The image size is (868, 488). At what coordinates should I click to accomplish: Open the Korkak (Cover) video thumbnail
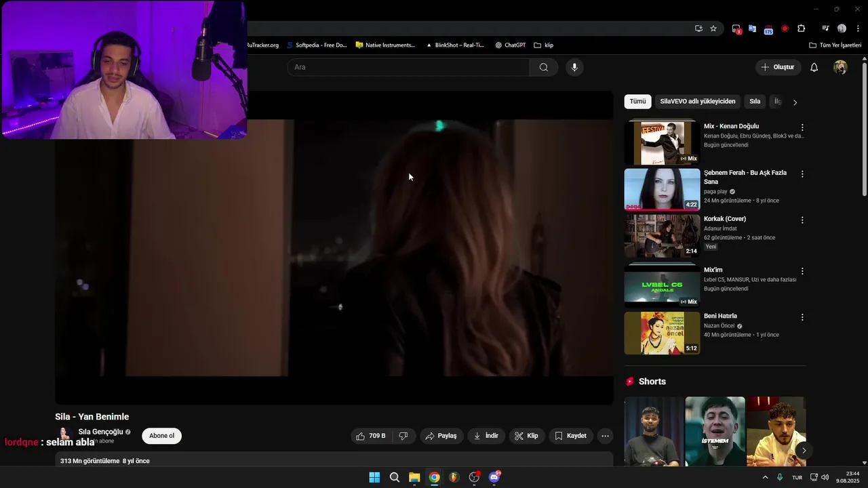pos(662,236)
